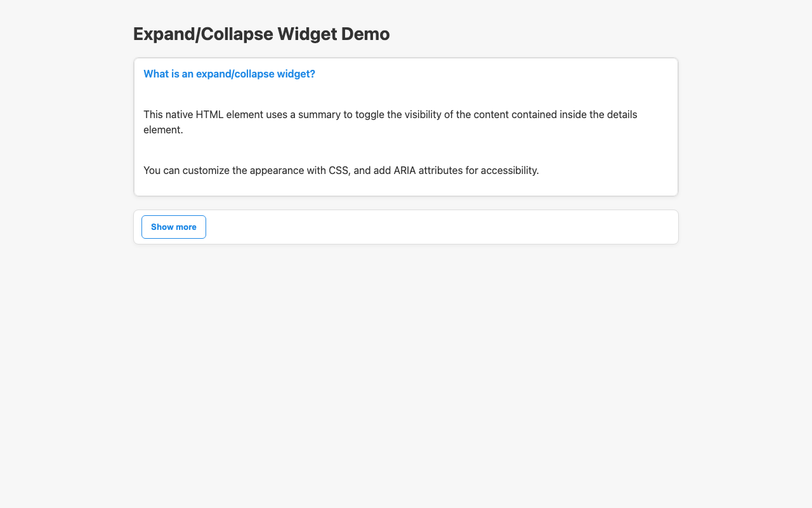This screenshot has height=508, width=812.
Task: Collapse the 'What is an expand/collapse widget?' section
Action: pos(229,74)
